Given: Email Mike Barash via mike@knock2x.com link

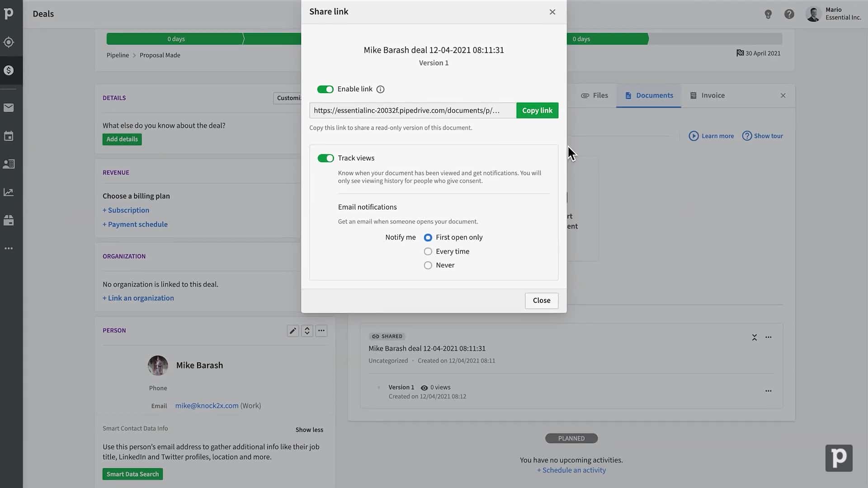Looking at the screenshot, I should [x=207, y=405].
